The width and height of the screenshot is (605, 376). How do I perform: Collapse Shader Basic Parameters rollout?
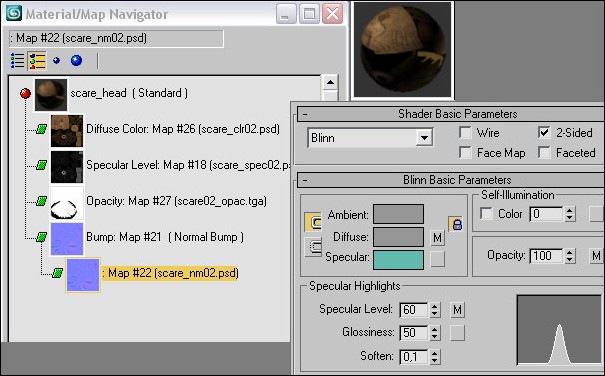pyautogui.click(x=305, y=115)
